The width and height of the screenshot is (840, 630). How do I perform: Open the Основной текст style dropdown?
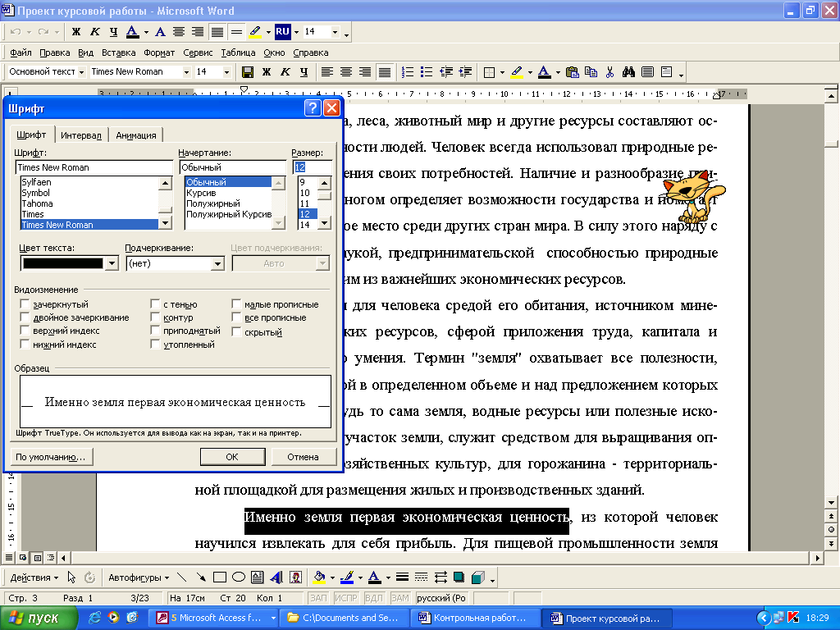81,72
